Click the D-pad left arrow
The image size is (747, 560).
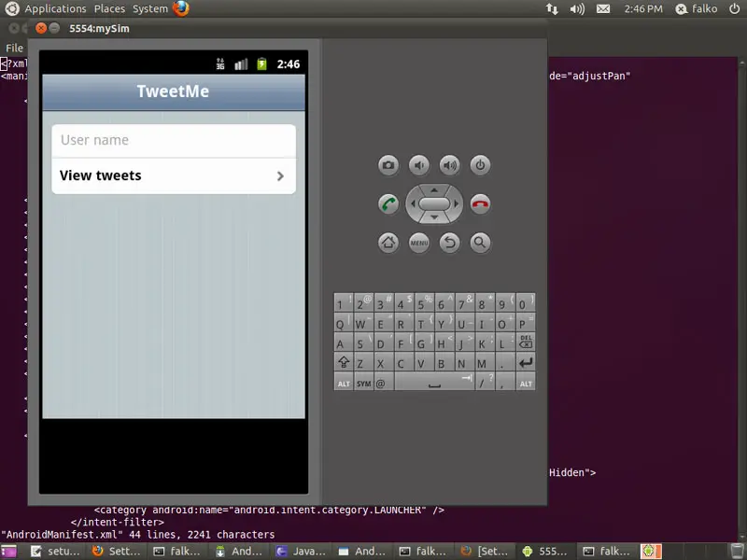click(413, 203)
